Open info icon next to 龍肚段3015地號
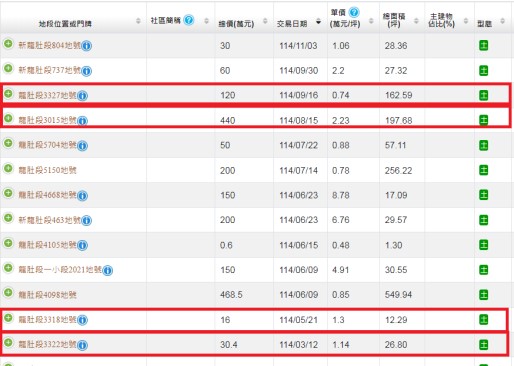This screenshot has height=366, width=514. point(82,121)
